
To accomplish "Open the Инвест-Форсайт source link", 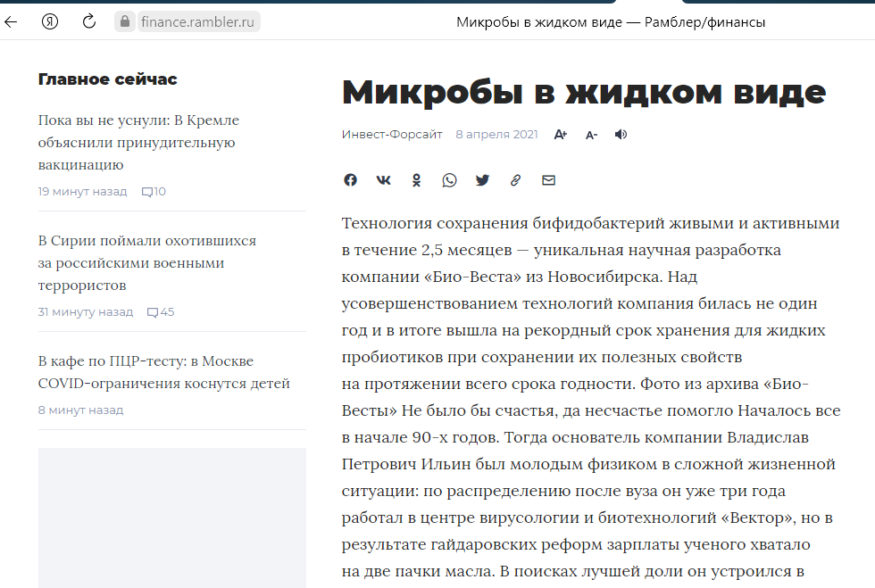I will pos(391,135).
